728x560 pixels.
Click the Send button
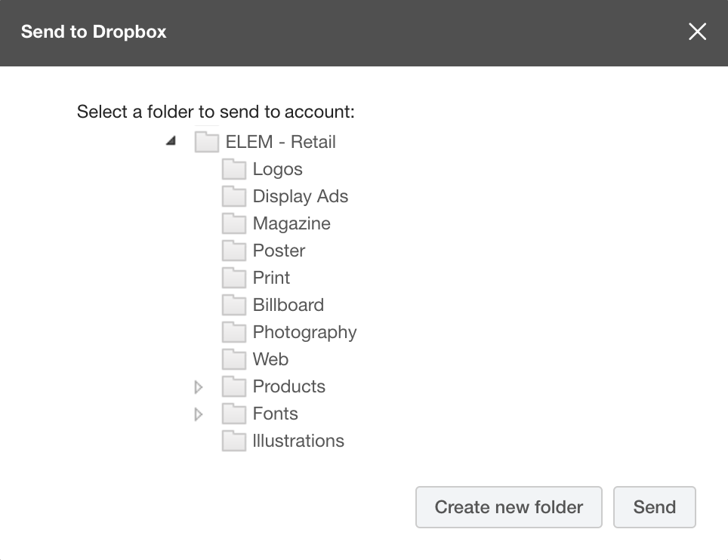(655, 507)
